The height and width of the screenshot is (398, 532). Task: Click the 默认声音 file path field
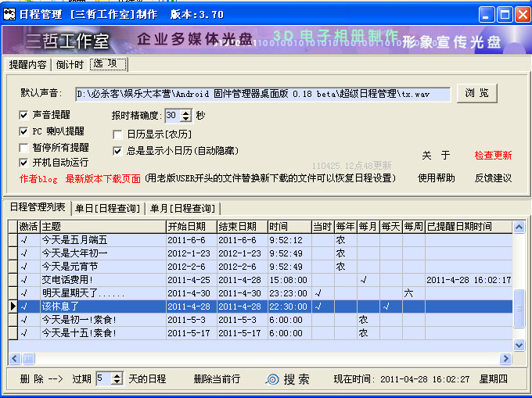(x=263, y=95)
